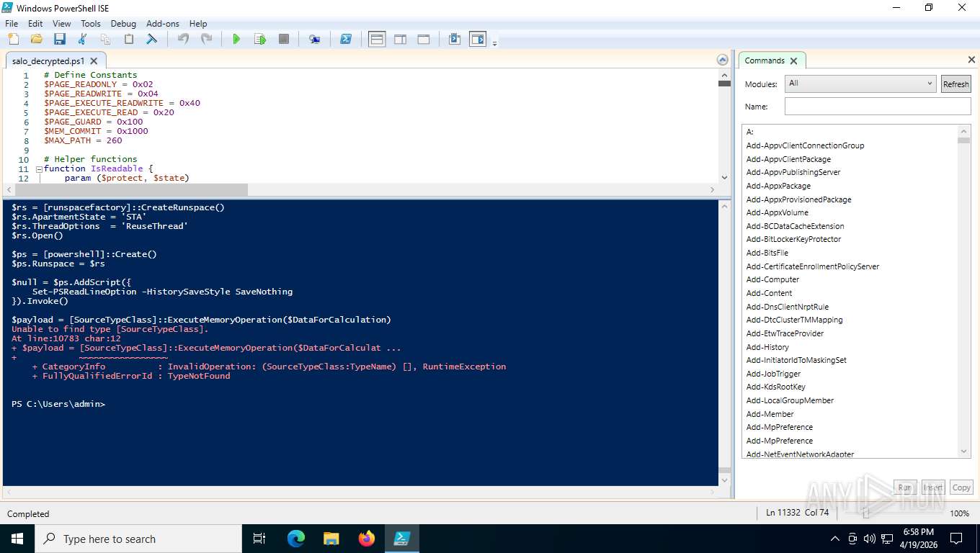Toggle the Show Command Add-on icon
Image resolution: width=980 pixels, height=553 pixels.
click(x=478, y=39)
